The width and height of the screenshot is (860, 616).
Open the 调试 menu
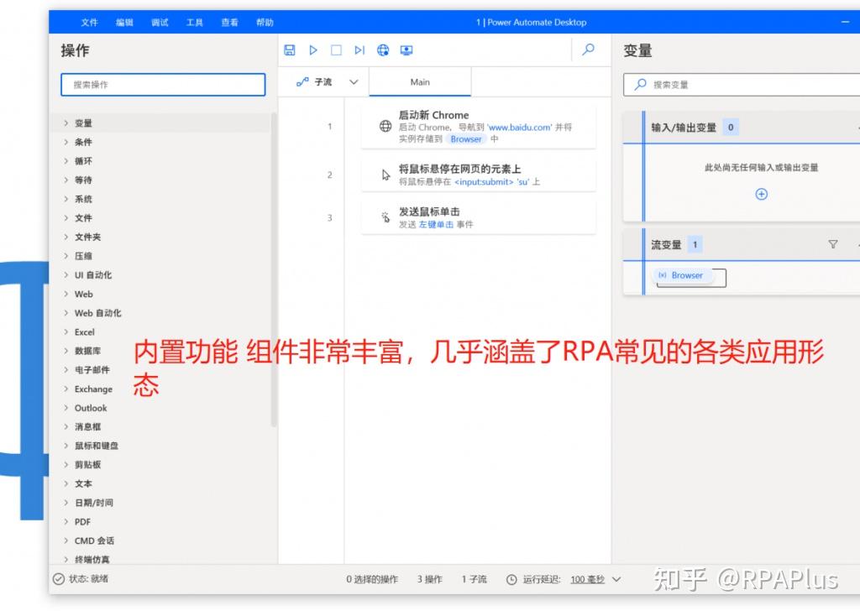tap(159, 22)
